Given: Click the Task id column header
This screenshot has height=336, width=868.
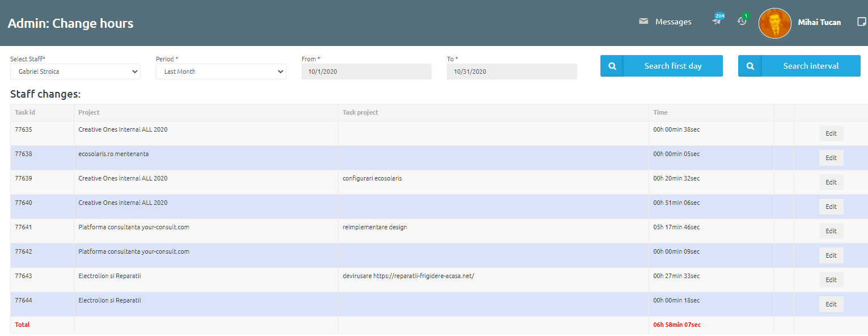Looking at the screenshot, I should 42,112.
